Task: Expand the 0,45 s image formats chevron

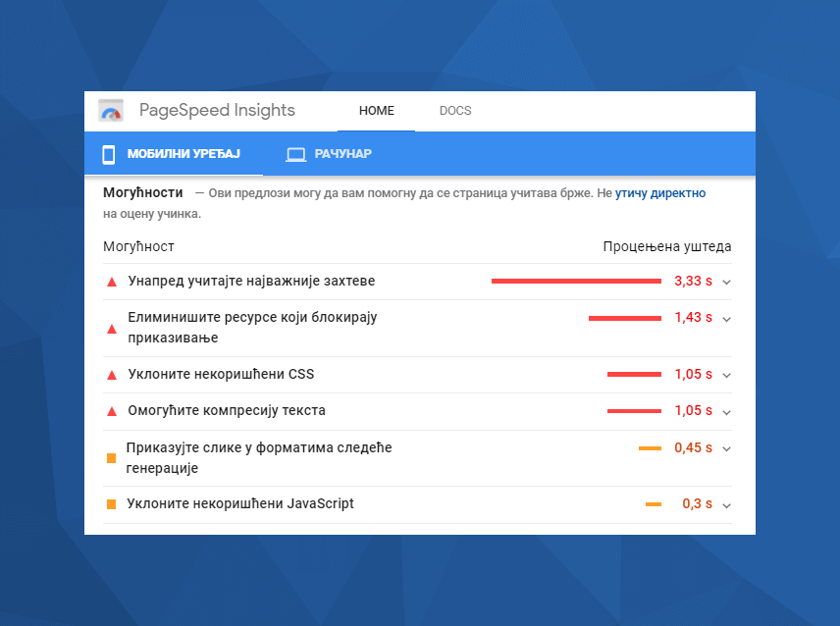Action: pos(726,448)
